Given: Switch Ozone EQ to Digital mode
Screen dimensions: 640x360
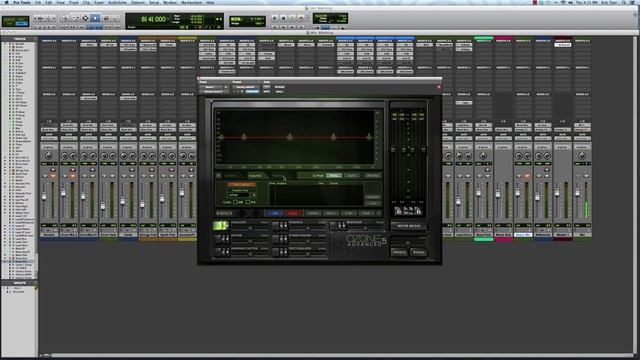Looking at the screenshot, I should [352, 176].
